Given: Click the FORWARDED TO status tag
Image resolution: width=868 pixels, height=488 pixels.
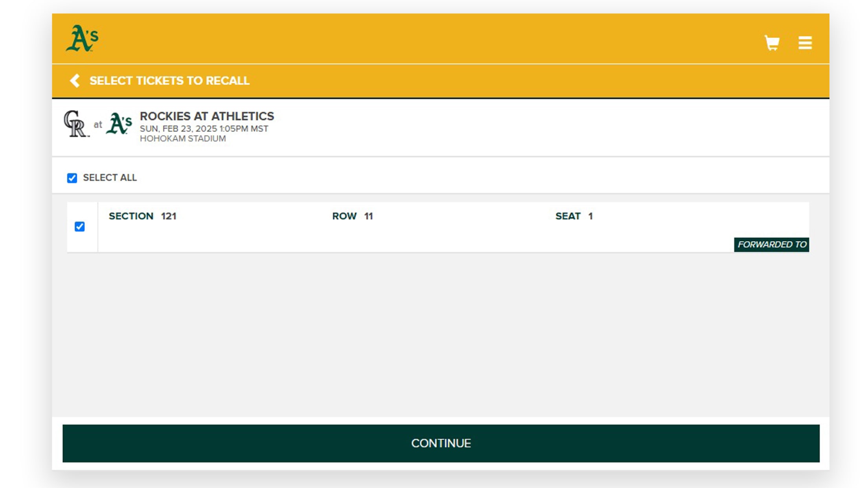Looking at the screenshot, I should [x=771, y=244].
